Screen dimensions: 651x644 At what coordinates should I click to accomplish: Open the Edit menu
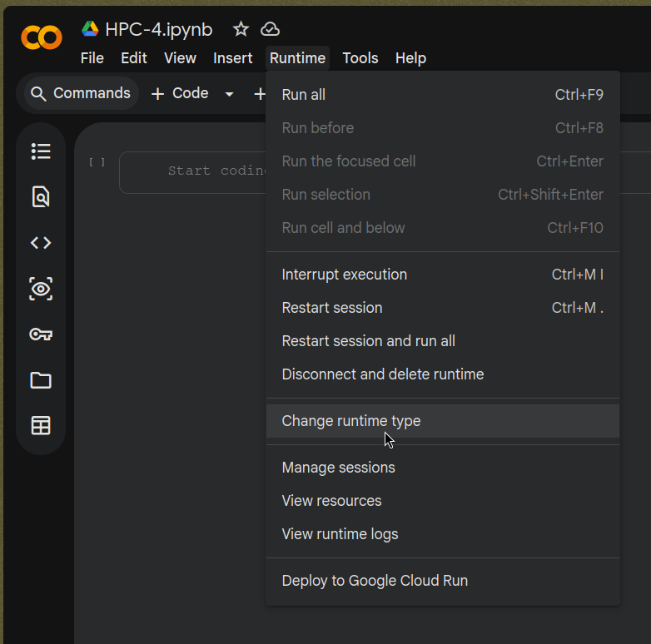tap(134, 58)
